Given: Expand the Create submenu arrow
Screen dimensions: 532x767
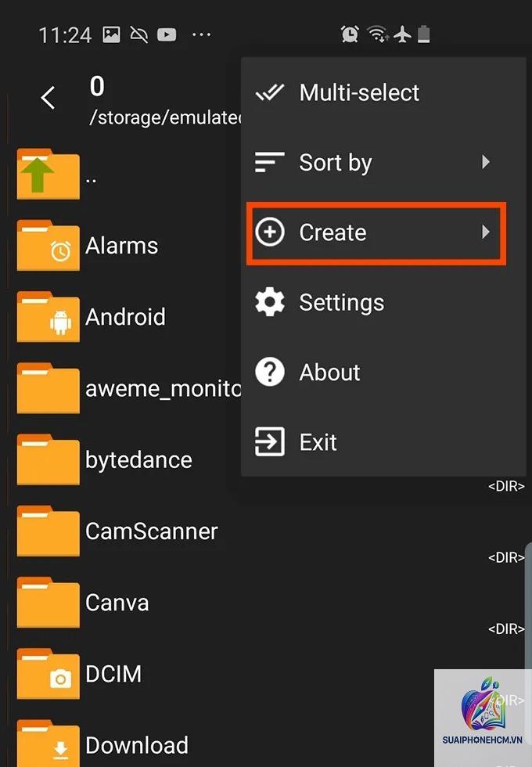Looking at the screenshot, I should (485, 232).
